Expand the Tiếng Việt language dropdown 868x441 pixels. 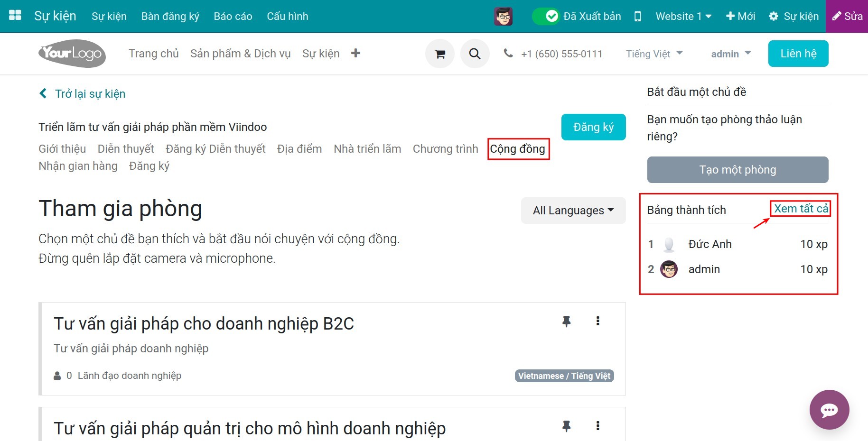pos(654,54)
